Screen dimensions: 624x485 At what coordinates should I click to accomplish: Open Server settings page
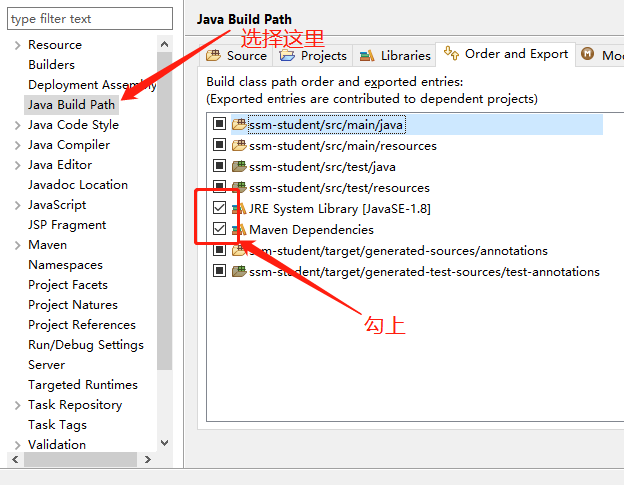(x=47, y=365)
